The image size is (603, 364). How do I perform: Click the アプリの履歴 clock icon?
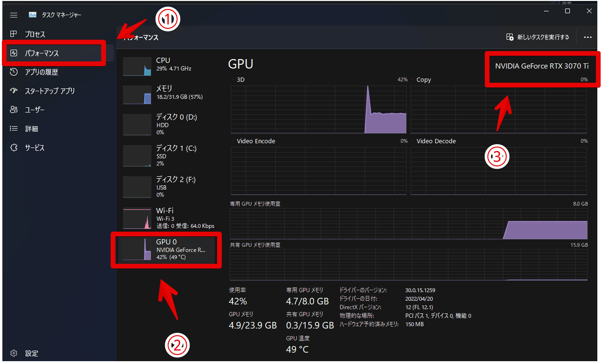14,72
